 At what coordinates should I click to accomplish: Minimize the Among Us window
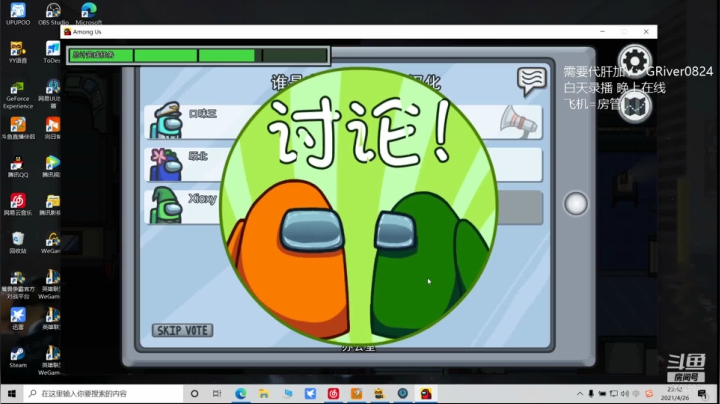(602, 32)
